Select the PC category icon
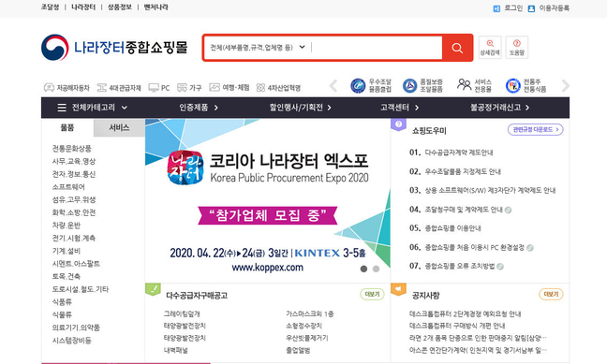 (x=154, y=87)
